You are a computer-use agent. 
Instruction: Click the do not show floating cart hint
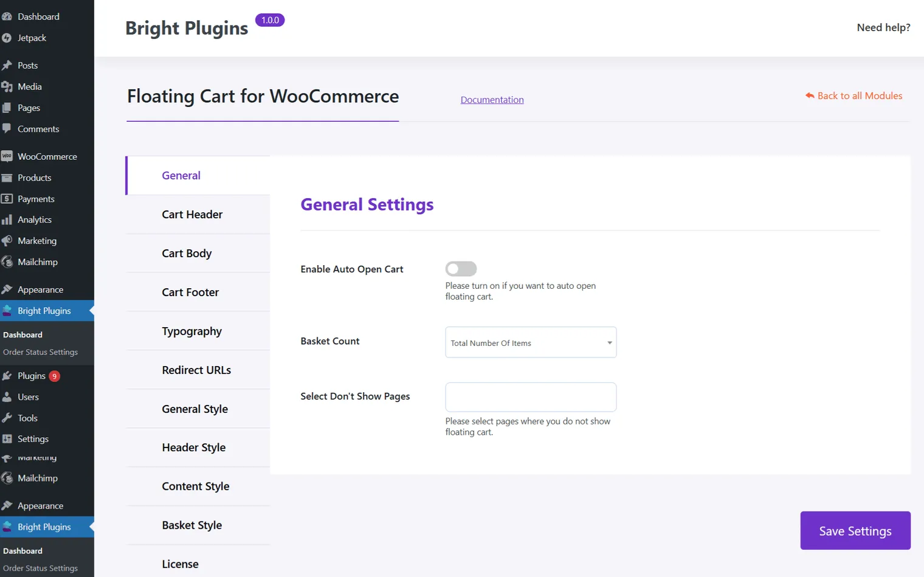[528, 427]
